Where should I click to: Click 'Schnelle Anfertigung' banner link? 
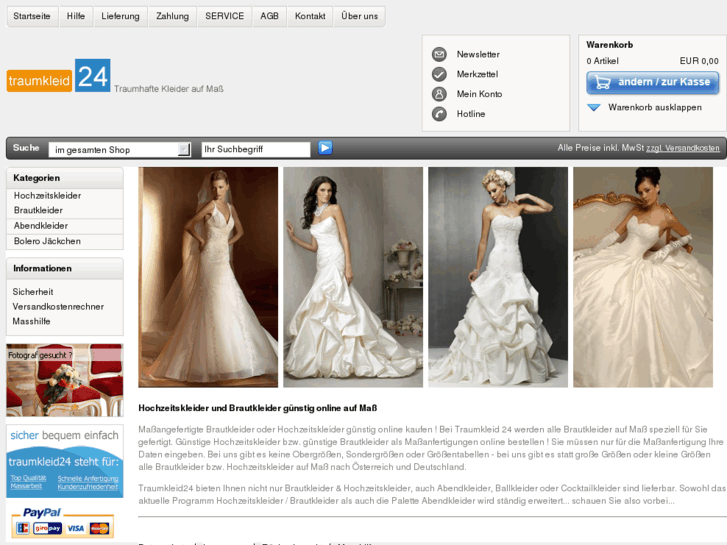88,478
